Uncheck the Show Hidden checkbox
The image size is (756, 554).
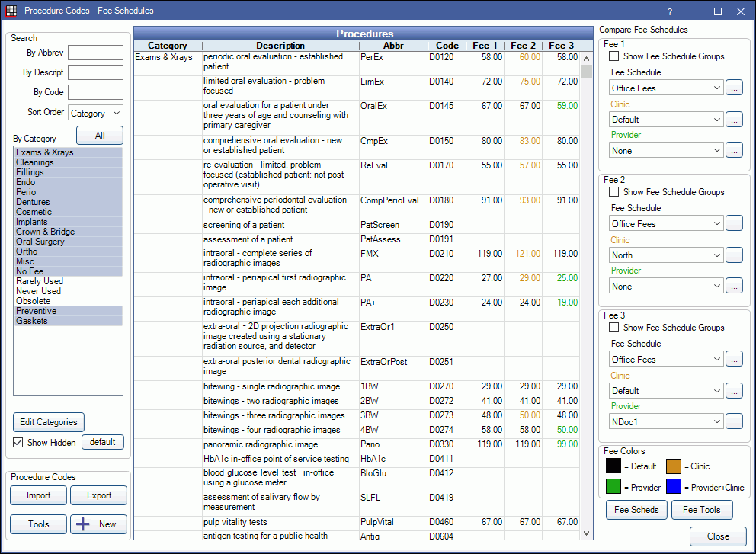click(x=19, y=443)
